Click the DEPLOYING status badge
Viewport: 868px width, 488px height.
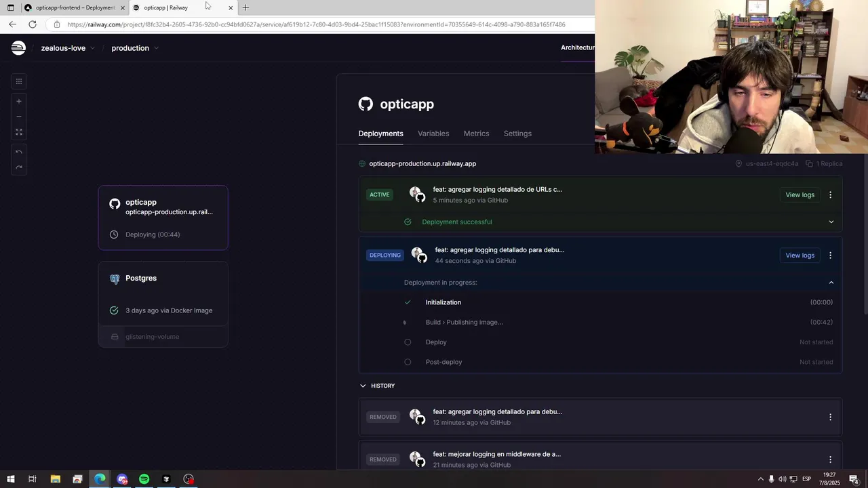click(385, 256)
